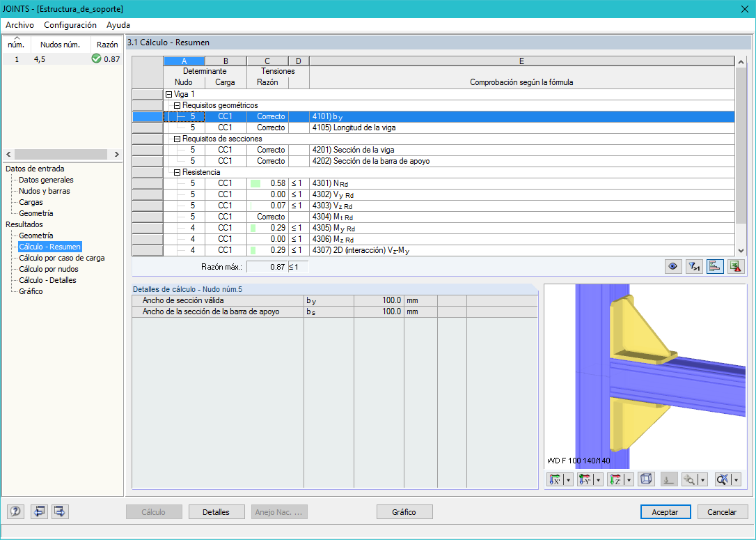
Task: Select Cálculo por caso de carga
Action: pyautogui.click(x=62, y=258)
